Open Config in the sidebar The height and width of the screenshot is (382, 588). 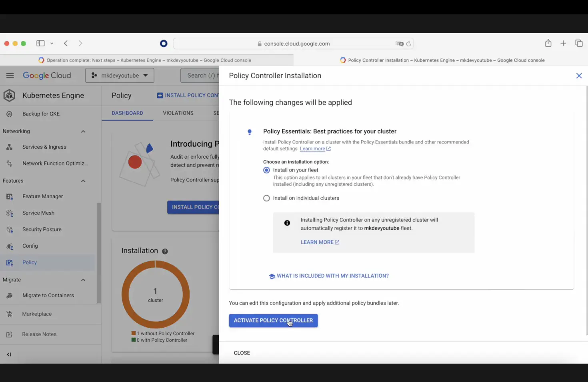48,246
